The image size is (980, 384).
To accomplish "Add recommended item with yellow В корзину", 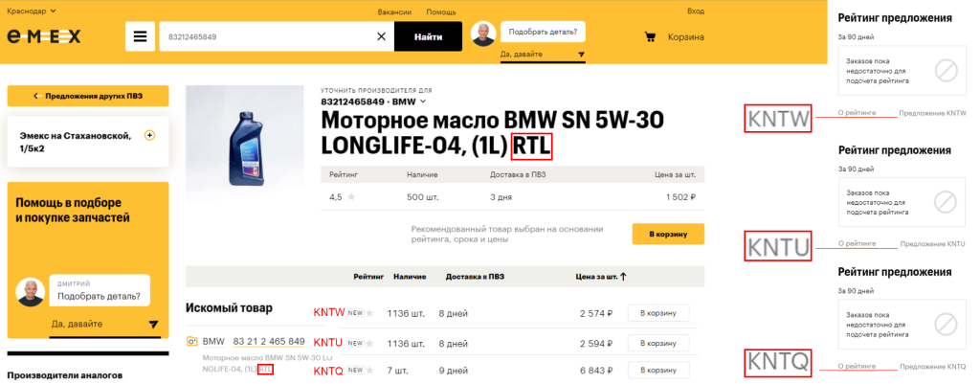I will tap(668, 234).
